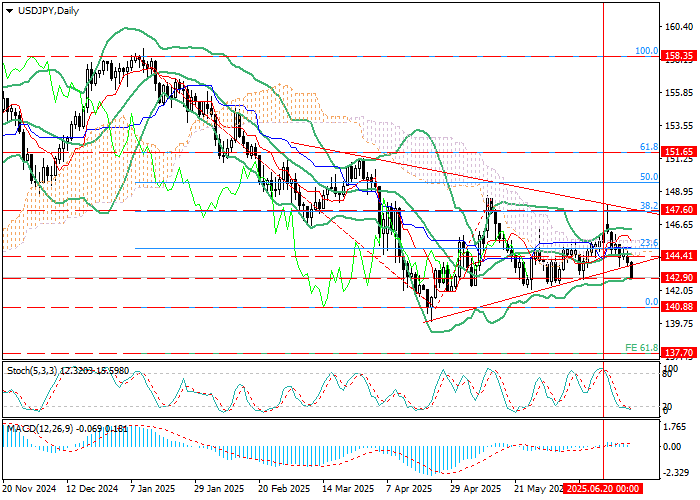Click the MACD scale value -2.329
This screenshot has height=500, width=700.
674,473
